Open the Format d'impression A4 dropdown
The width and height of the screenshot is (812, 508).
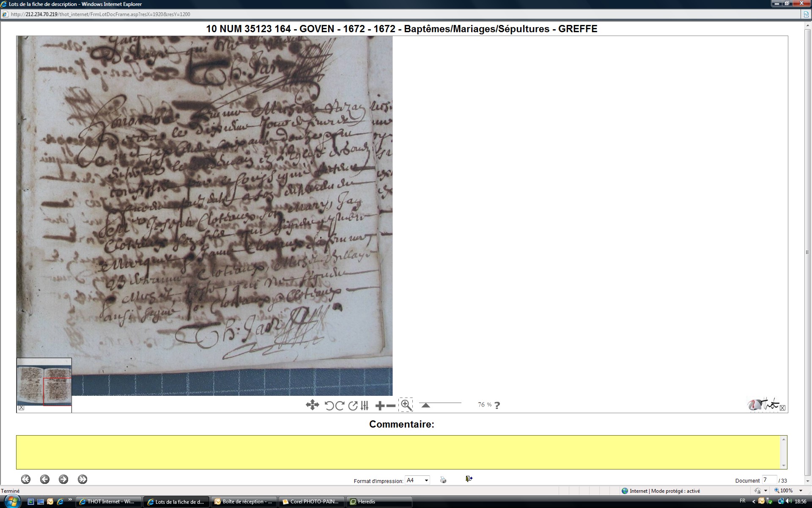(426, 480)
